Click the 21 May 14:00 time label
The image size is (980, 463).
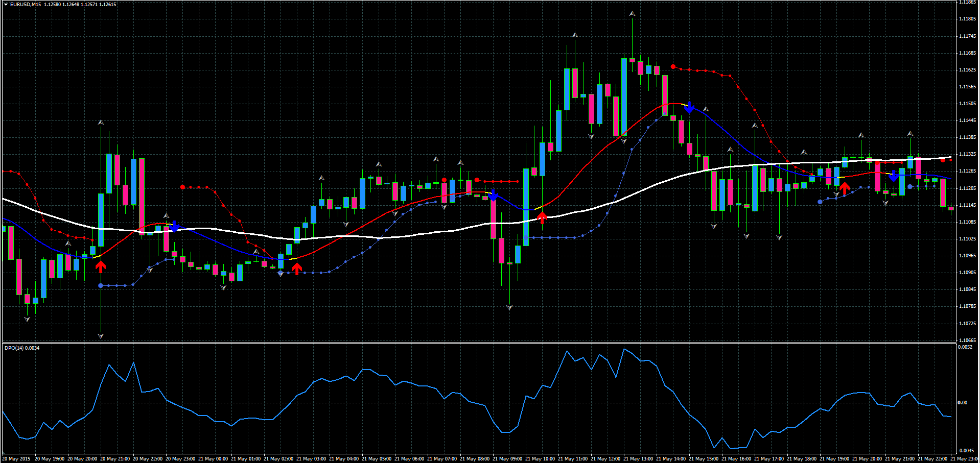point(671,459)
